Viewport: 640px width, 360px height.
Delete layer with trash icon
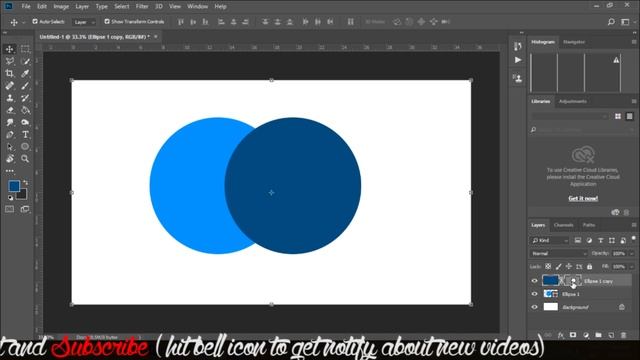(624, 335)
